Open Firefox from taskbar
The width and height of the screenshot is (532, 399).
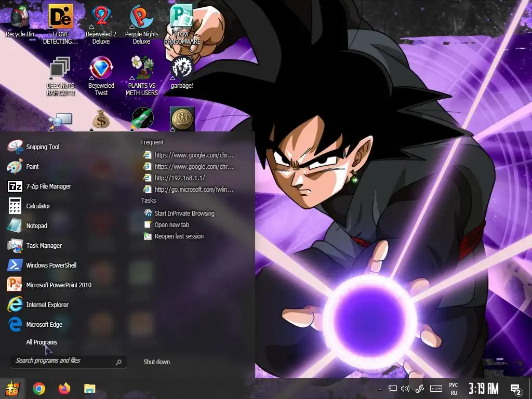click(64, 389)
